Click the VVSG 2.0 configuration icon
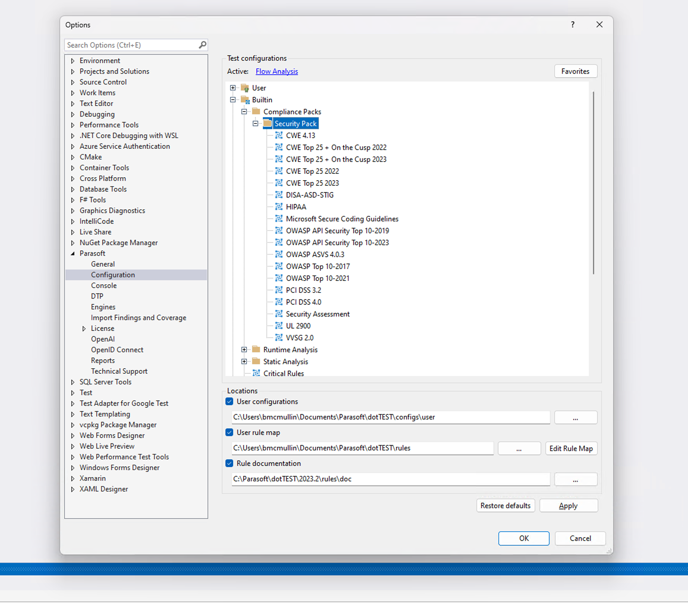 (279, 338)
